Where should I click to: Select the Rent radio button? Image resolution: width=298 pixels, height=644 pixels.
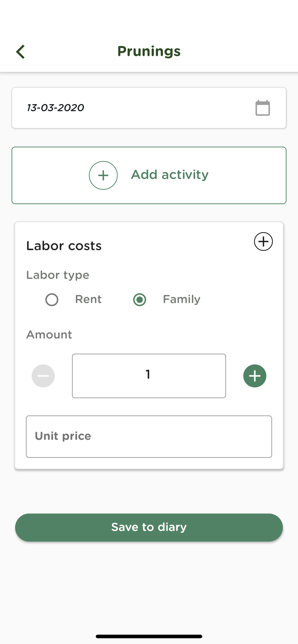click(x=52, y=299)
